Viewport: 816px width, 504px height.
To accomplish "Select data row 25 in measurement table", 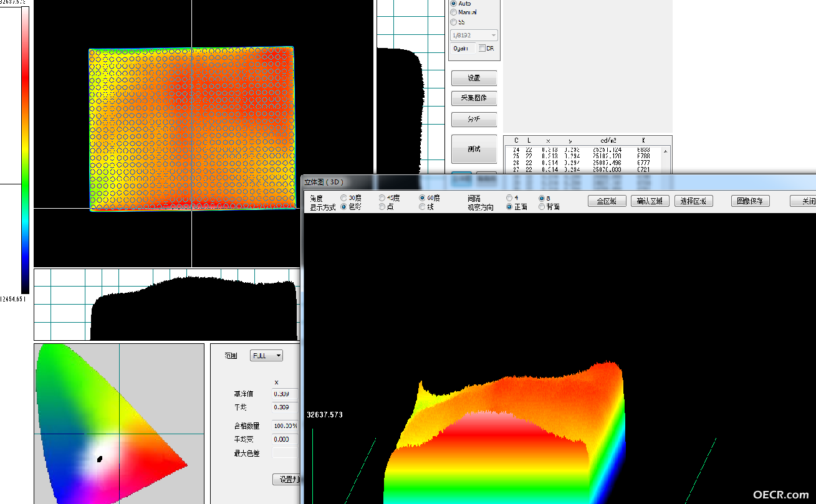I will 582,156.
